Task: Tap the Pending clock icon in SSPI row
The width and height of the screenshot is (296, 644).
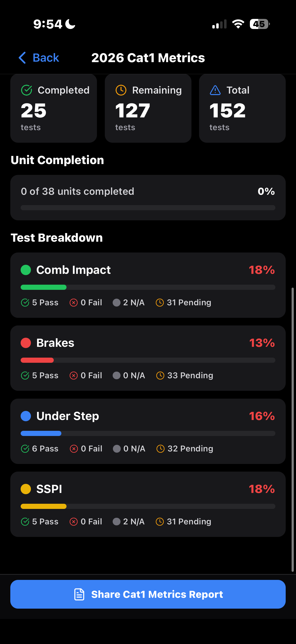Action: [160, 521]
